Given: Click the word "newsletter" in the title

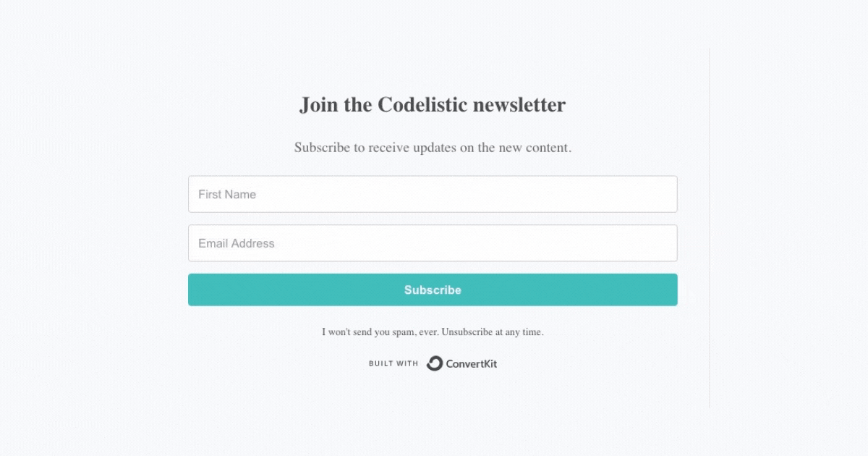Looking at the screenshot, I should (x=519, y=105).
